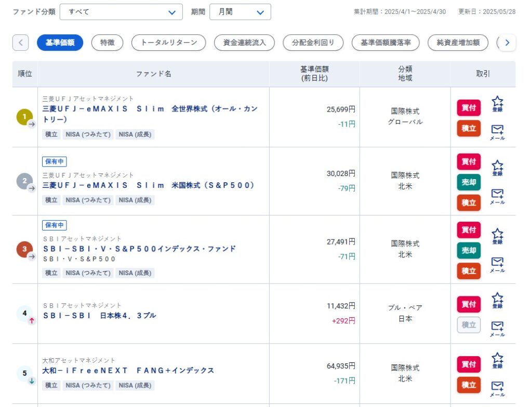The image size is (532, 407).
Task: Open 大和 iFreeNEXT FANG+ インデックス link
Action: tap(128, 370)
